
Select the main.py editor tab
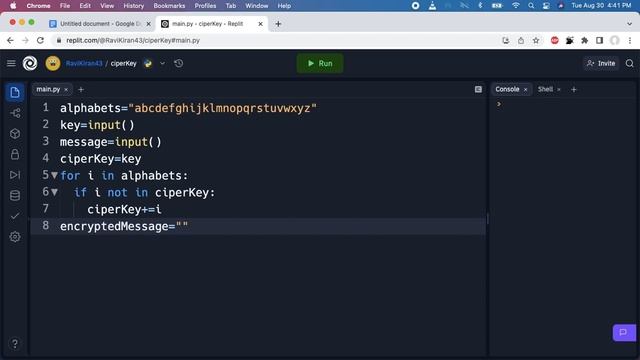pos(48,89)
